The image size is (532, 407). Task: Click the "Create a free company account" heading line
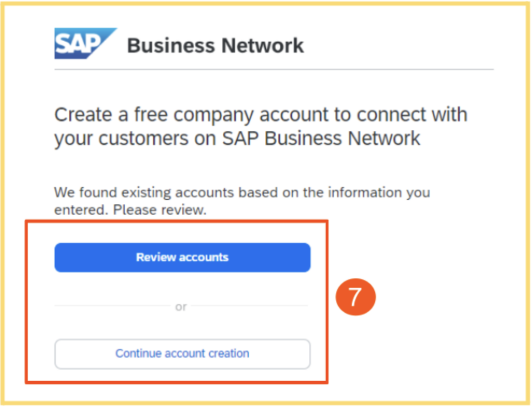[x=261, y=115]
